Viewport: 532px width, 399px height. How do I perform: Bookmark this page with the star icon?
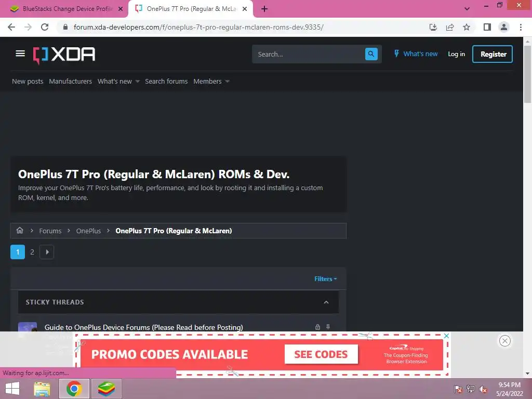467,27
